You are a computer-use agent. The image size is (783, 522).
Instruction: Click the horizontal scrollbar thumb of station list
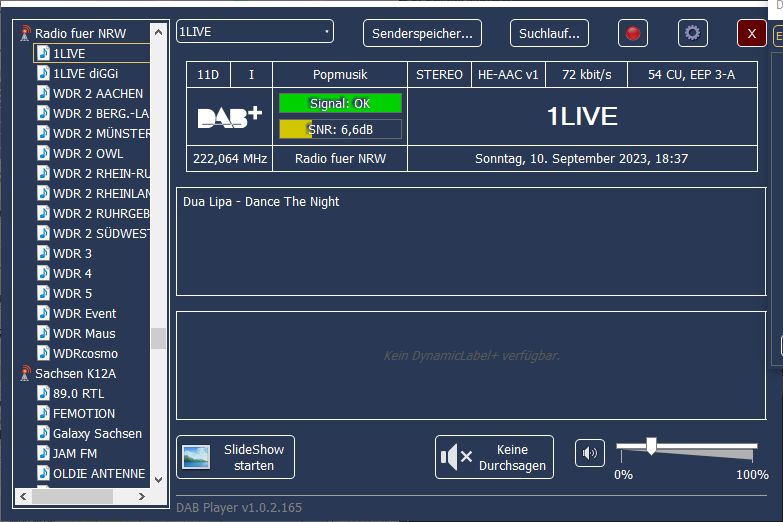click(72, 496)
